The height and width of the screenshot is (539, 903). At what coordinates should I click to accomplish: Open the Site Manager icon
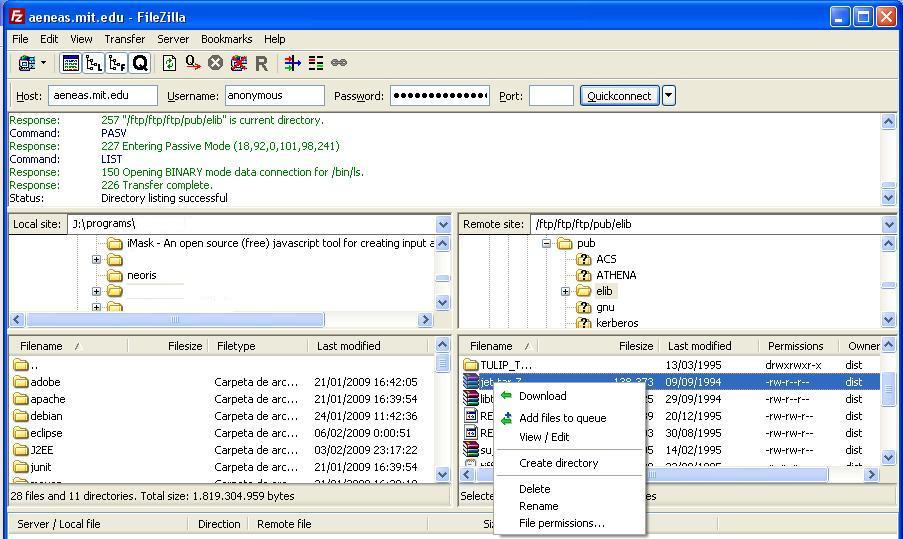point(26,63)
